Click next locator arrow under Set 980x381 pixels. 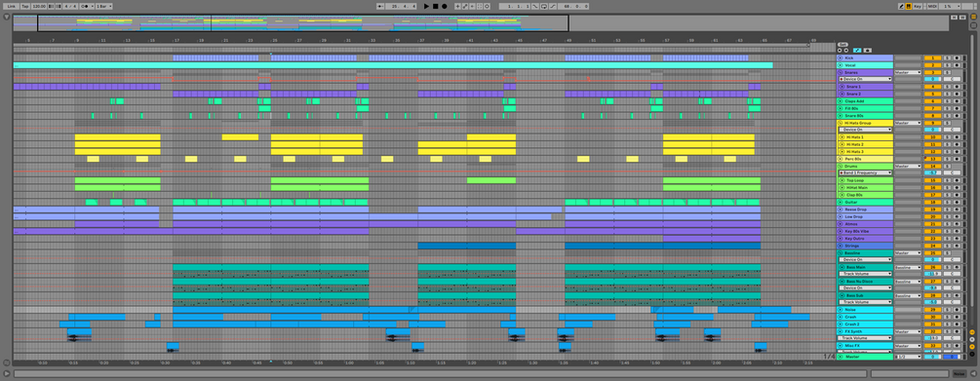tap(846, 50)
